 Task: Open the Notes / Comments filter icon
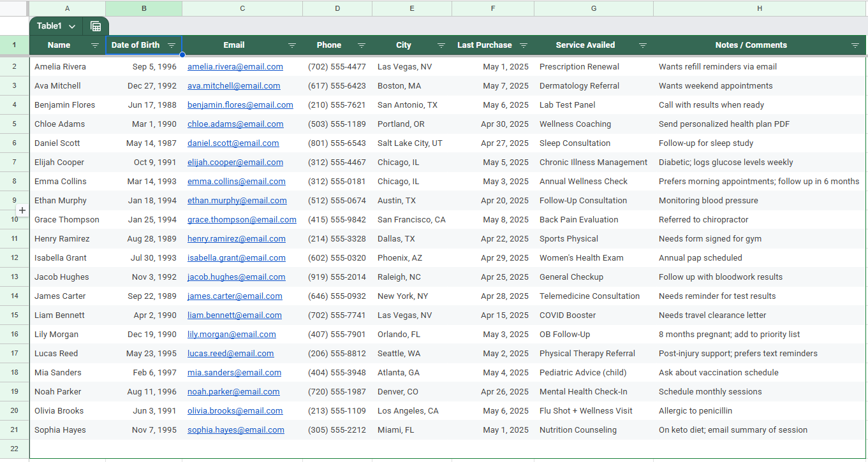coord(855,45)
